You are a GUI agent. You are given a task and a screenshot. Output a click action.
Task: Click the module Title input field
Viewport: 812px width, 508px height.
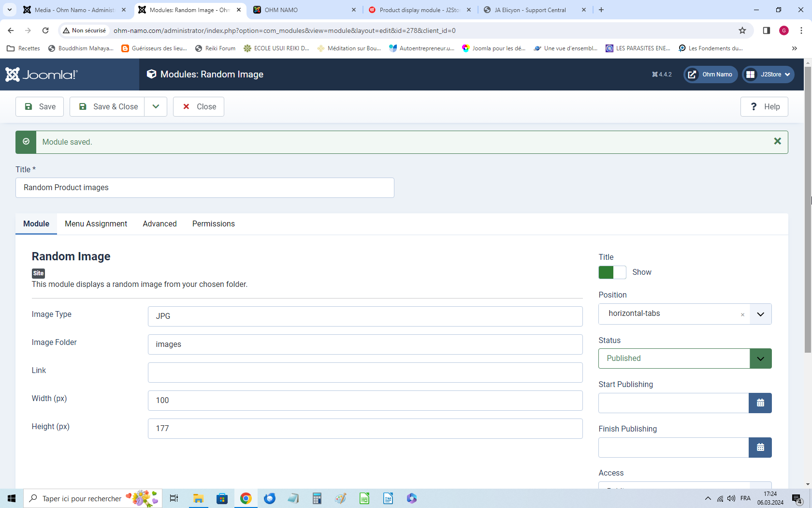[x=205, y=188]
